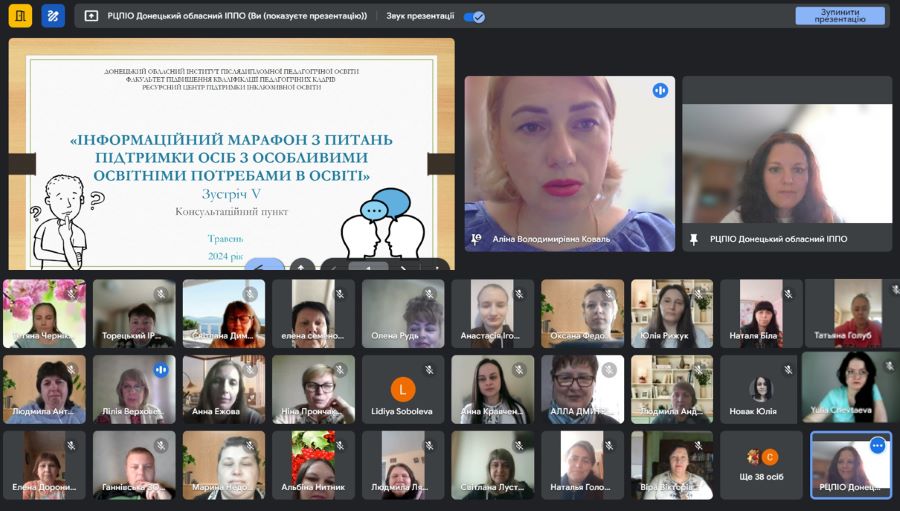Click muted mic icon on Юлія Рижук tile

pyautogui.click(x=699, y=294)
